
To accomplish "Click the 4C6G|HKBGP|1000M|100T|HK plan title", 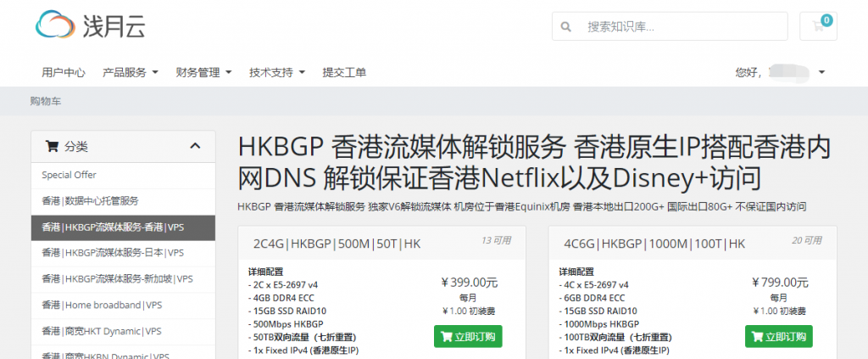I will (x=655, y=244).
